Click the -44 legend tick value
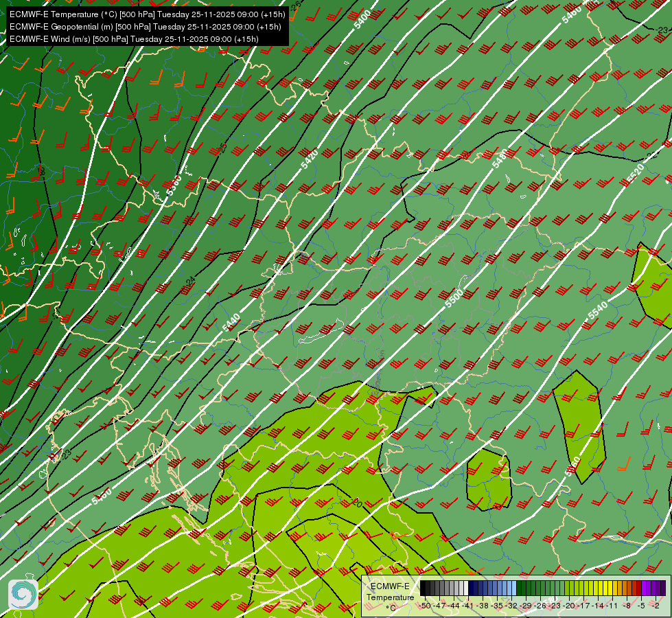672x618 pixels. tap(454, 606)
